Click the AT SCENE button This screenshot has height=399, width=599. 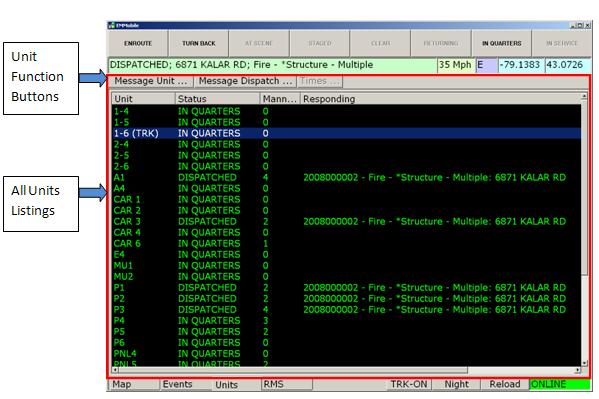(x=259, y=43)
